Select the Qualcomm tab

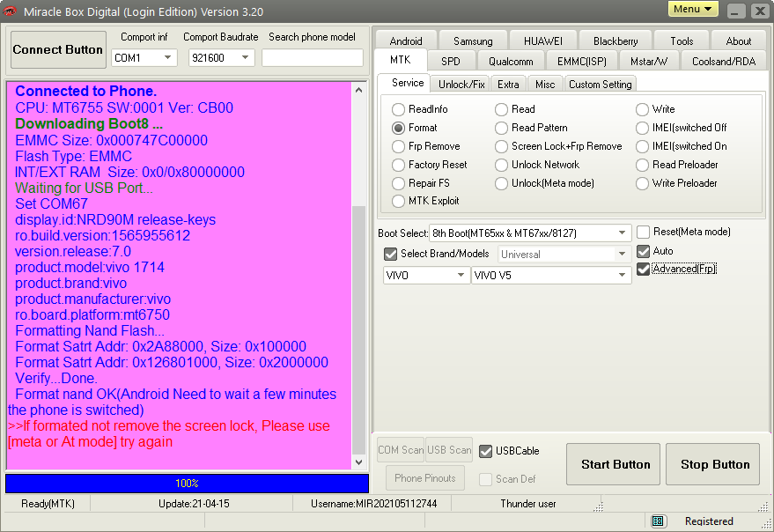pos(511,62)
